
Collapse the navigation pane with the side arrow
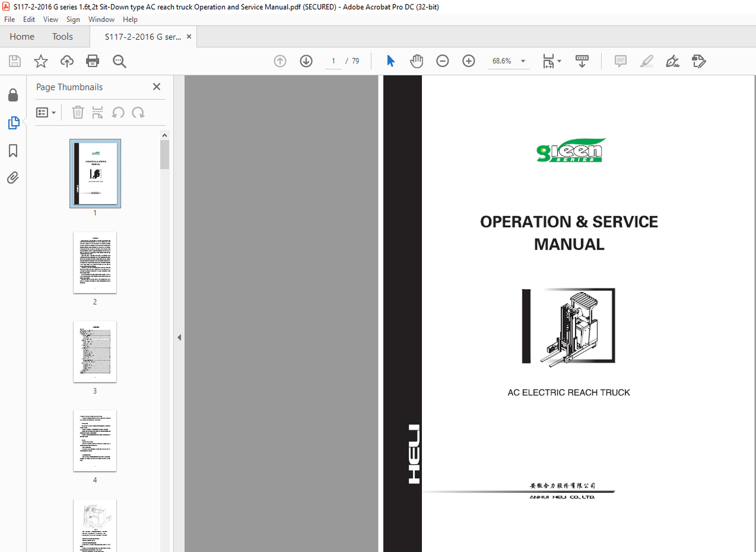pyautogui.click(x=179, y=337)
